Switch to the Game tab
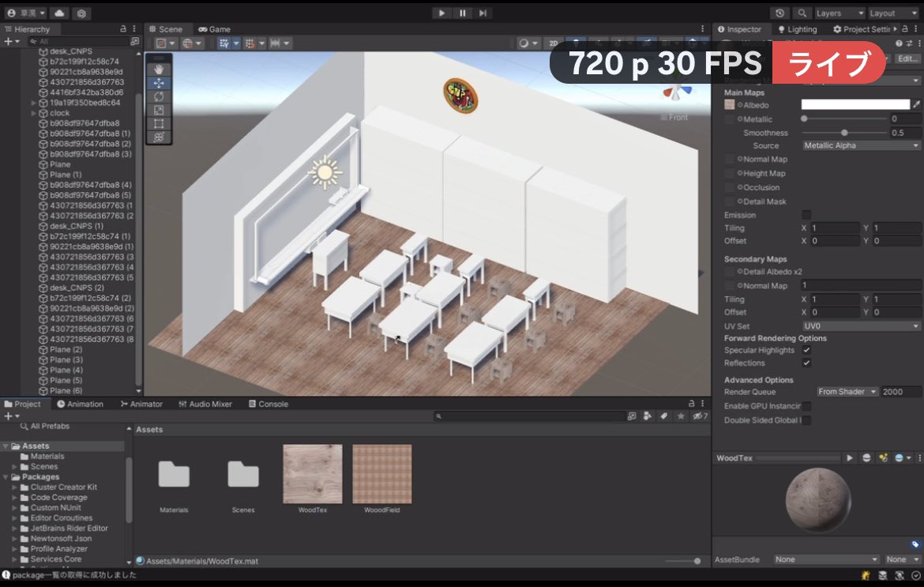 coord(214,29)
